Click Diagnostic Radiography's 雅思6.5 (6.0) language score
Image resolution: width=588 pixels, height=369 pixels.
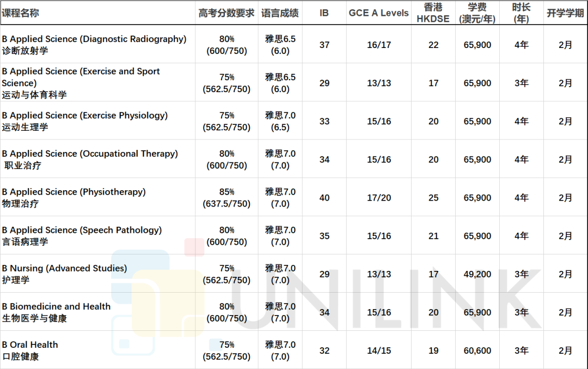pyautogui.click(x=280, y=45)
